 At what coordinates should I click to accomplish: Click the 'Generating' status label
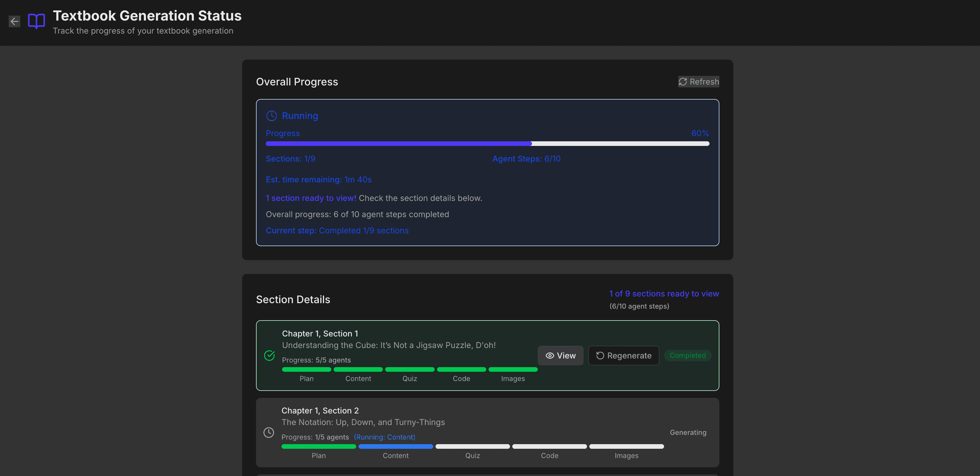pos(688,433)
